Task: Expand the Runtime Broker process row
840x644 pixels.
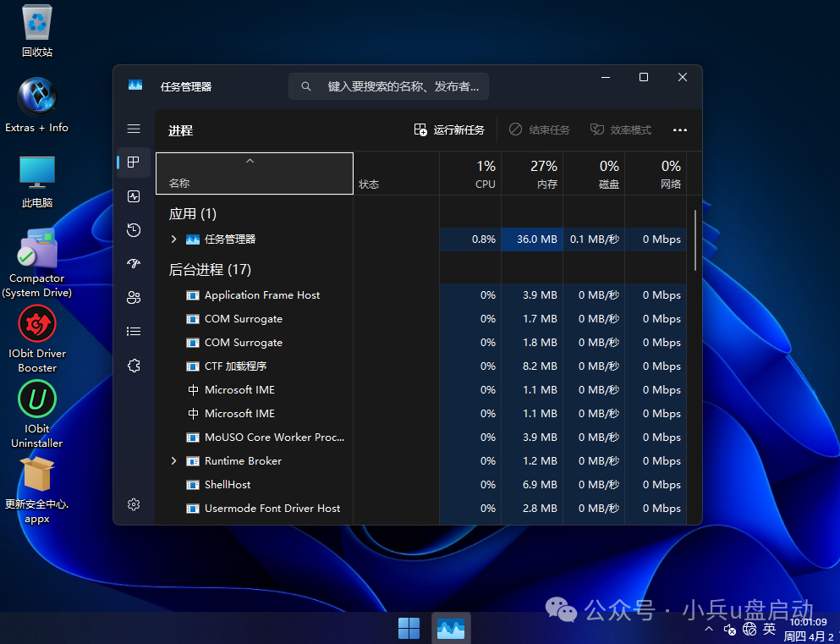Action: 174,461
